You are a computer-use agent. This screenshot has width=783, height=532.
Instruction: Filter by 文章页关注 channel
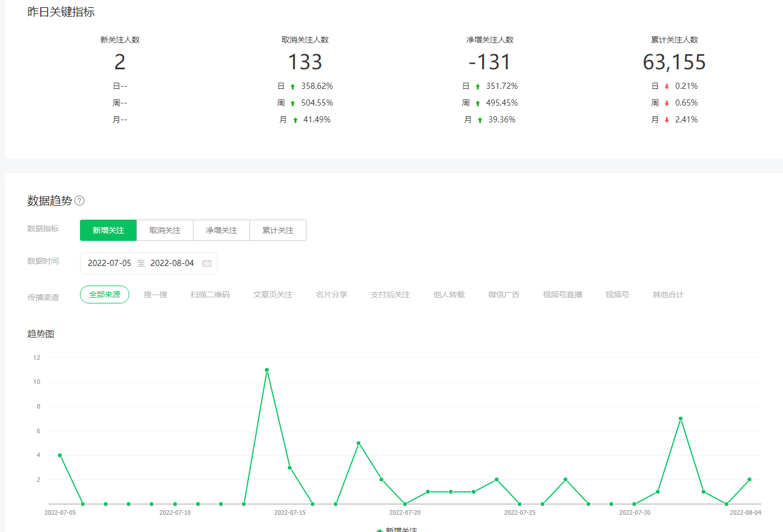[x=273, y=294]
